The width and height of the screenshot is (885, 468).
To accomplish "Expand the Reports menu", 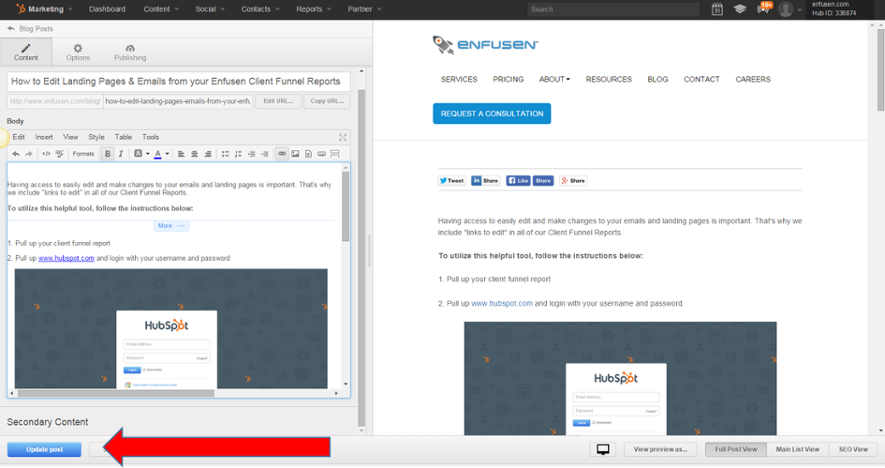I will [x=314, y=9].
